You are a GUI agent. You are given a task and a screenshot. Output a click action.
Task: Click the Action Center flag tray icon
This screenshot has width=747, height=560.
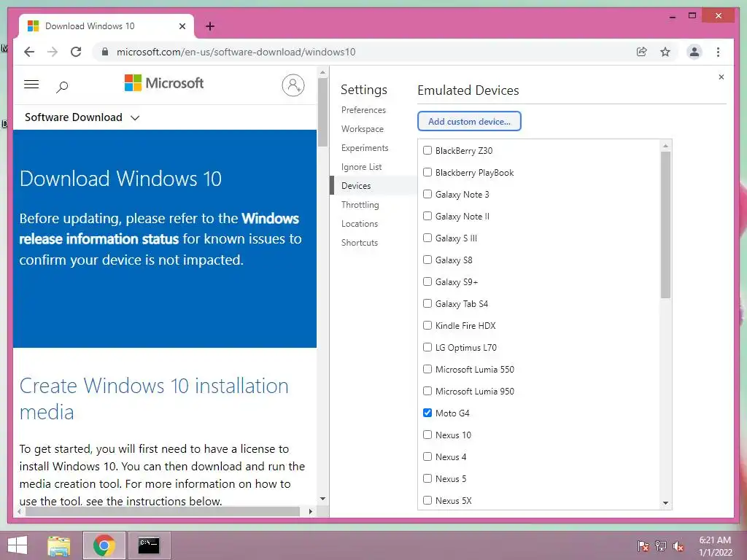643,546
